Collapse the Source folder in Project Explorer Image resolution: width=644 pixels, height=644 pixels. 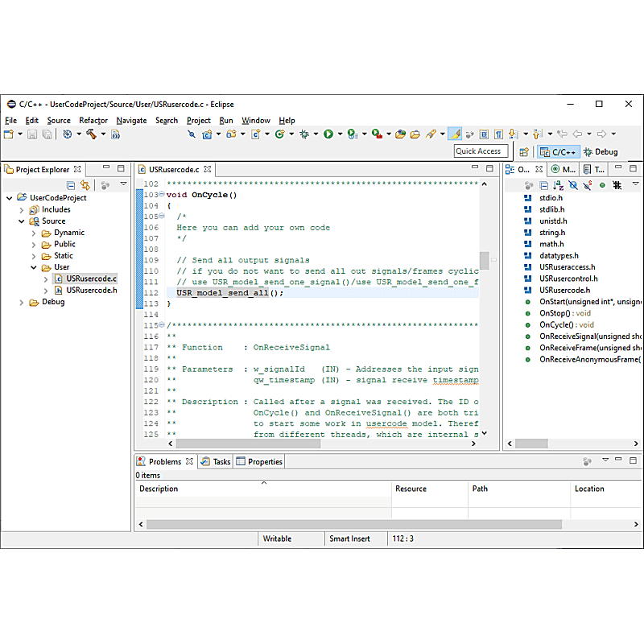click(x=21, y=221)
